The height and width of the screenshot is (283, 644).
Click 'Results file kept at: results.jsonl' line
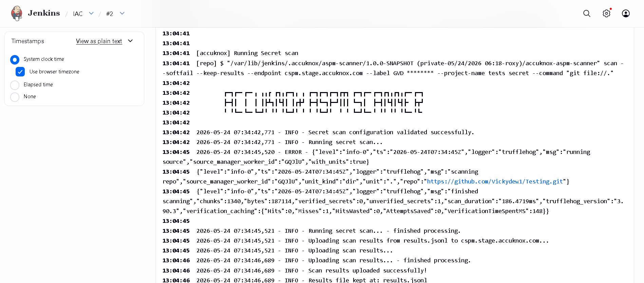tap(368, 280)
